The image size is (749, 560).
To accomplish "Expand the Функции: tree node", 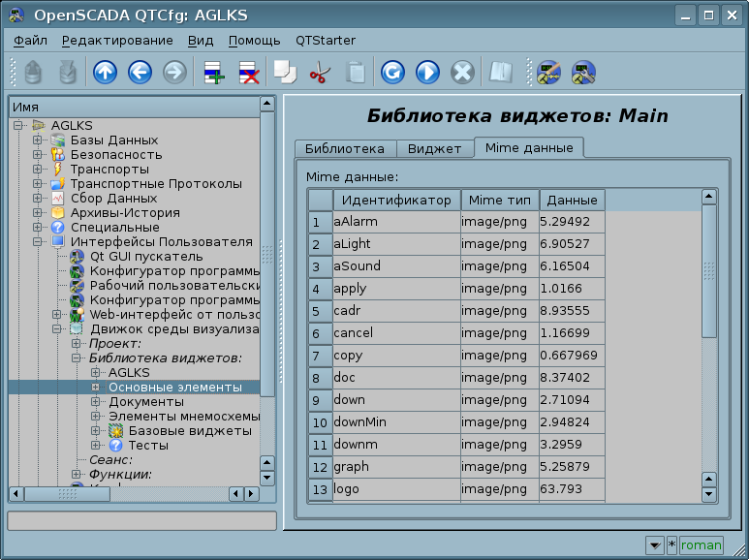I will 76,474.
